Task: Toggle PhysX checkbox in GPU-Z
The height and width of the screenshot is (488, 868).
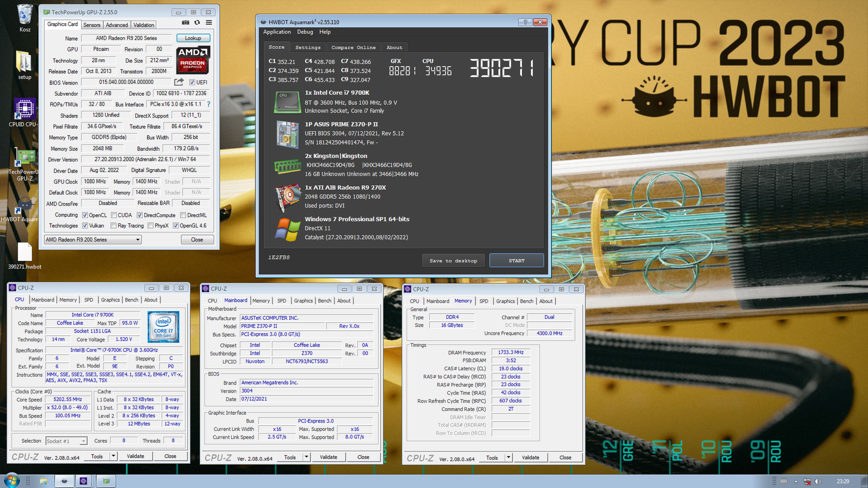Action: pyautogui.click(x=151, y=225)
